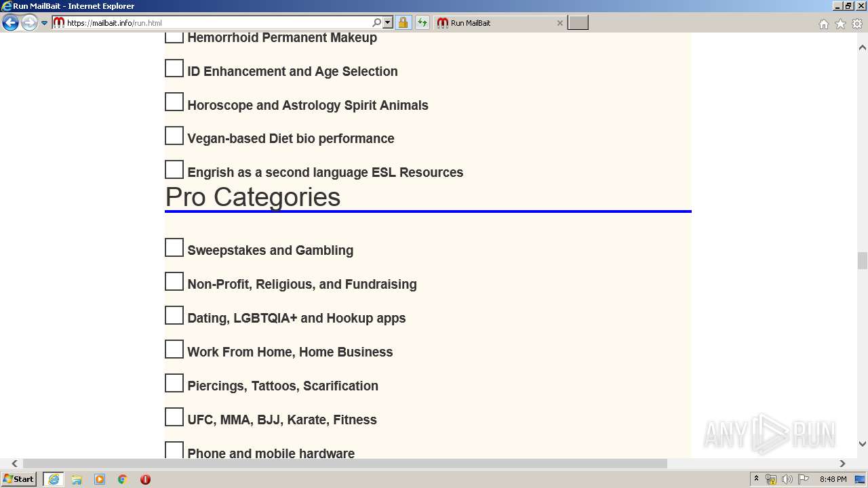Screen dimensions: 868x488
Task: Tick Dating, LGBTQIA+ and Hookup apps
Action: pyautogui.click(x=174, y=315)
